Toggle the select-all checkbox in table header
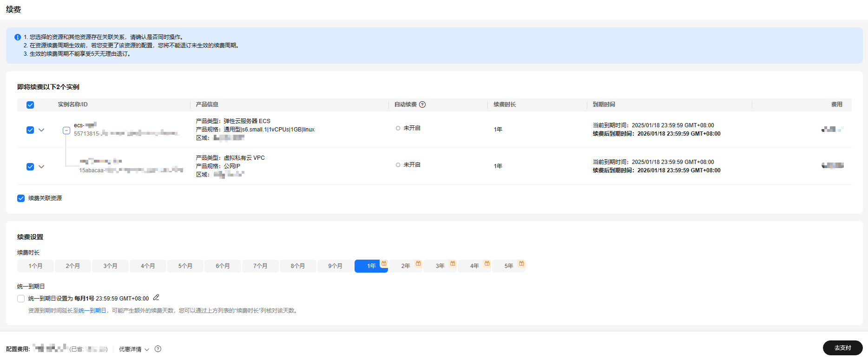868x359 pixels. (x=30, y=105)
